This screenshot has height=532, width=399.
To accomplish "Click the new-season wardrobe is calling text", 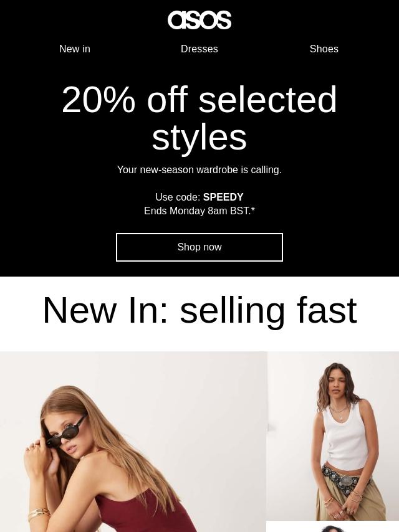I will 199,169.
